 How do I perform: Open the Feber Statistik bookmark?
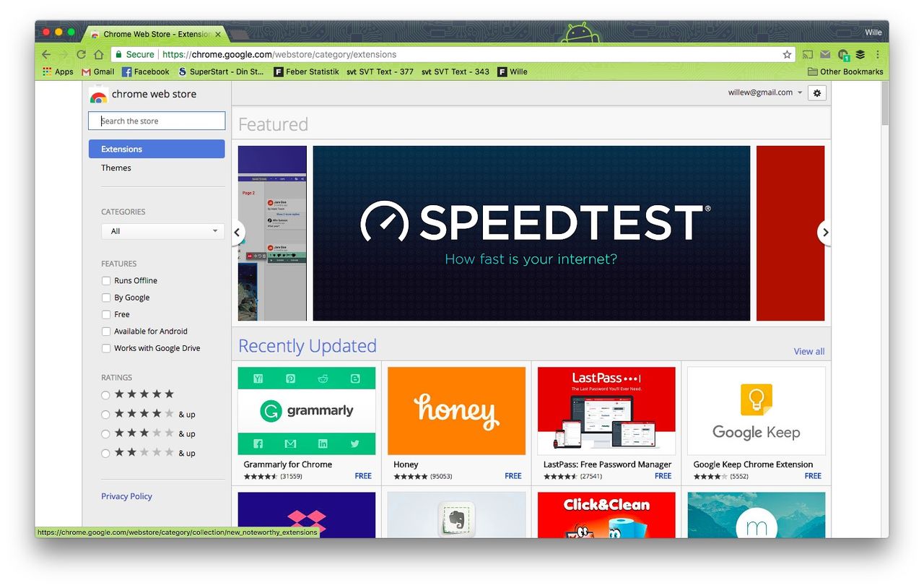tap(306, 72)
